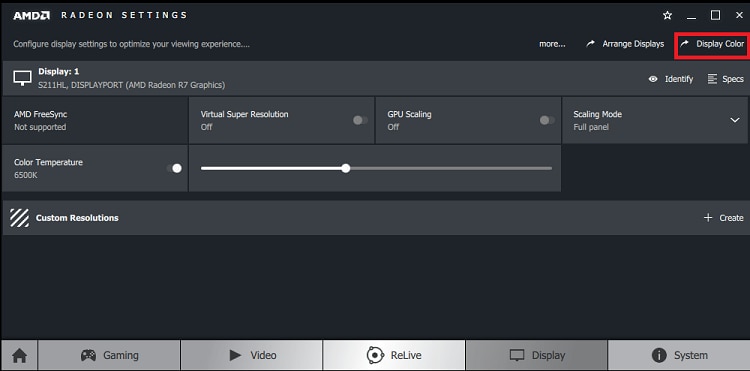Click the Display Color arrow icon
Screen dimensions: 750x371
click(x=684, y=44)
